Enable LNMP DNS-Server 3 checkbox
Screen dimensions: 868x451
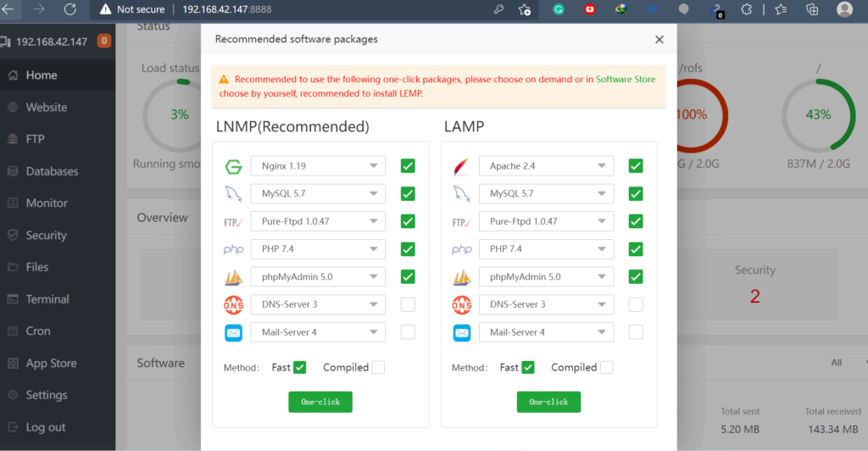click(x=408, y=304)
